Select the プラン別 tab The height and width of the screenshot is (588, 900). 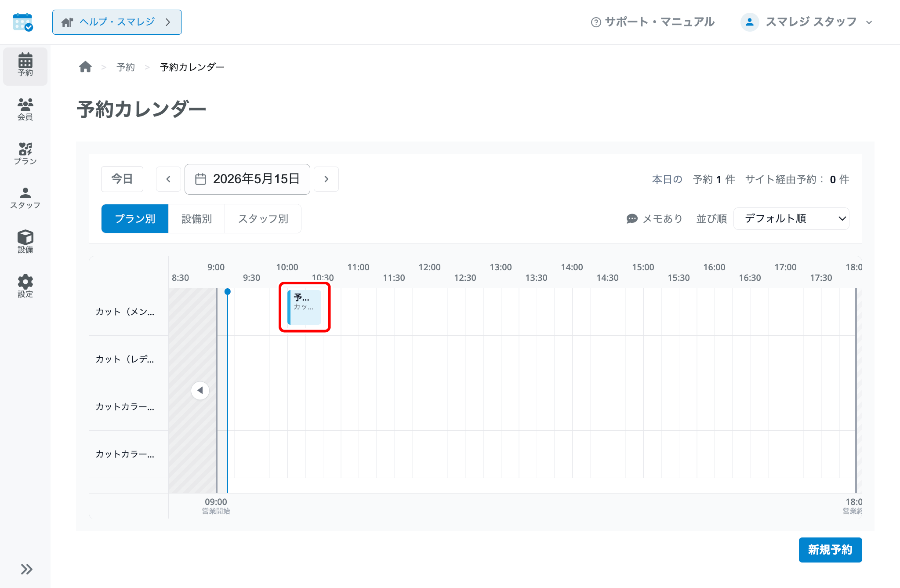[x=135, y=218]
